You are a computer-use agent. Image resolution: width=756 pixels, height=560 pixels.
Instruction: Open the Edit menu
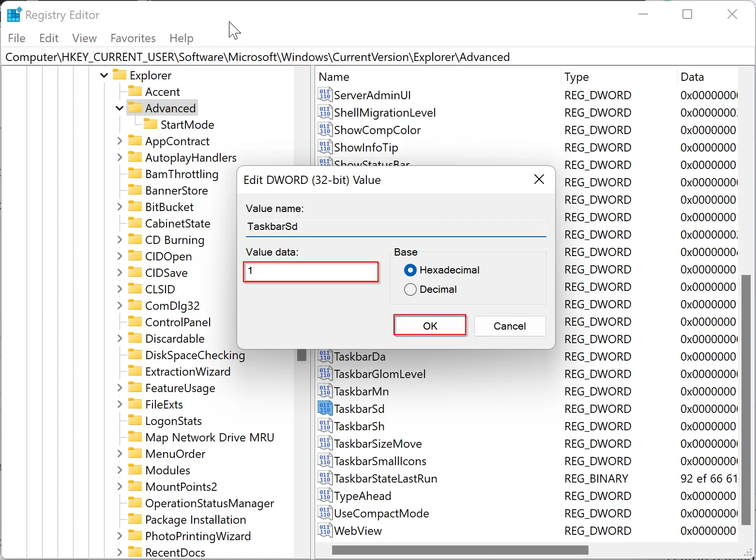49,38
